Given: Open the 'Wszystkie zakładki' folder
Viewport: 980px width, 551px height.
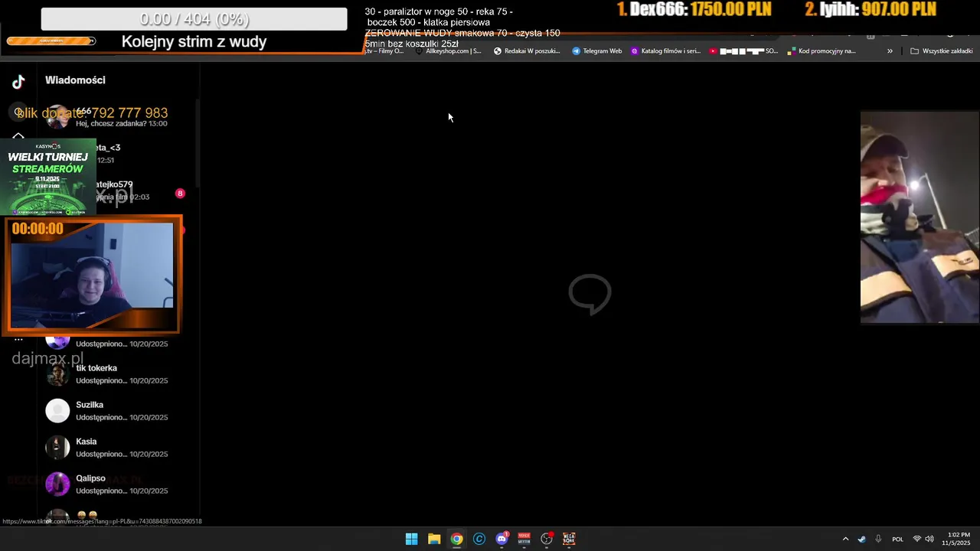Looking at the screenshot, I should 942,51.
